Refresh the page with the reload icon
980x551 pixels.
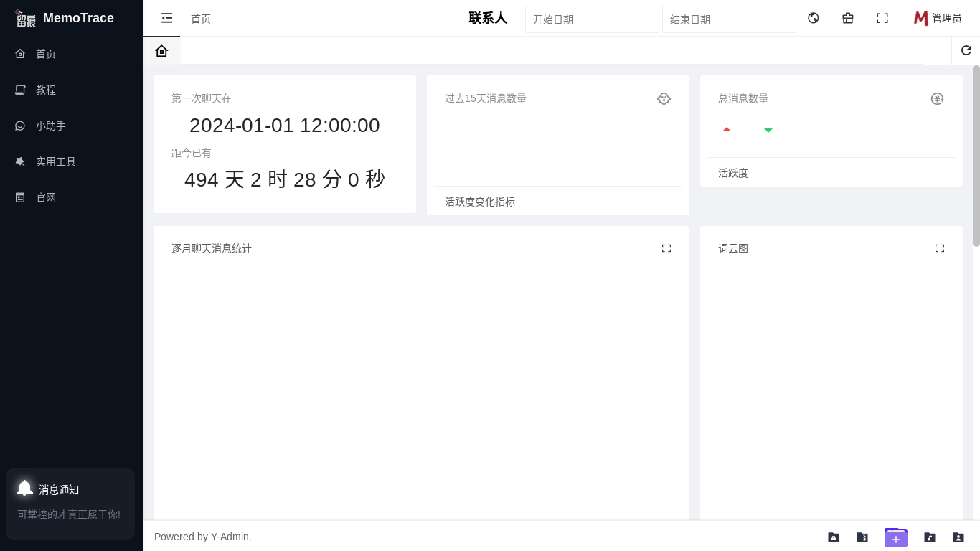pos(966,50)
